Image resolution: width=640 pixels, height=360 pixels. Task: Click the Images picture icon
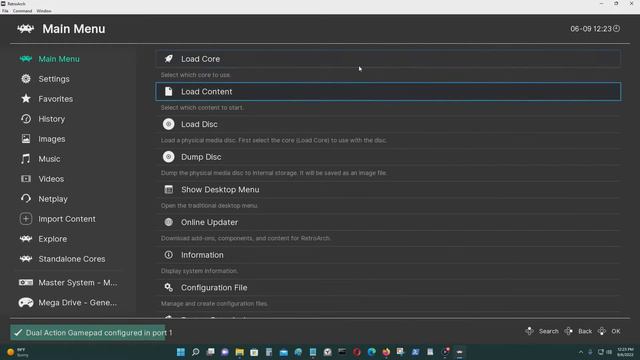(x=26, y=139)
